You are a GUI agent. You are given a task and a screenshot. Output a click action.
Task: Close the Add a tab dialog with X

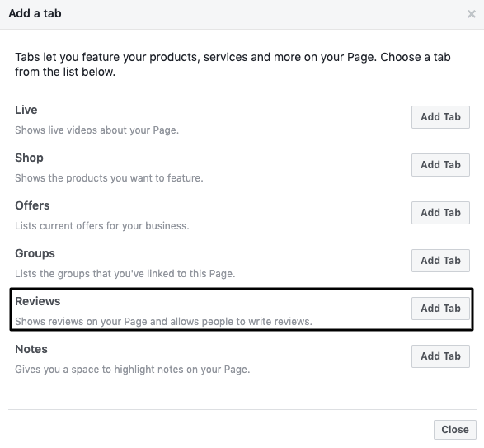(x=471, y=14)
